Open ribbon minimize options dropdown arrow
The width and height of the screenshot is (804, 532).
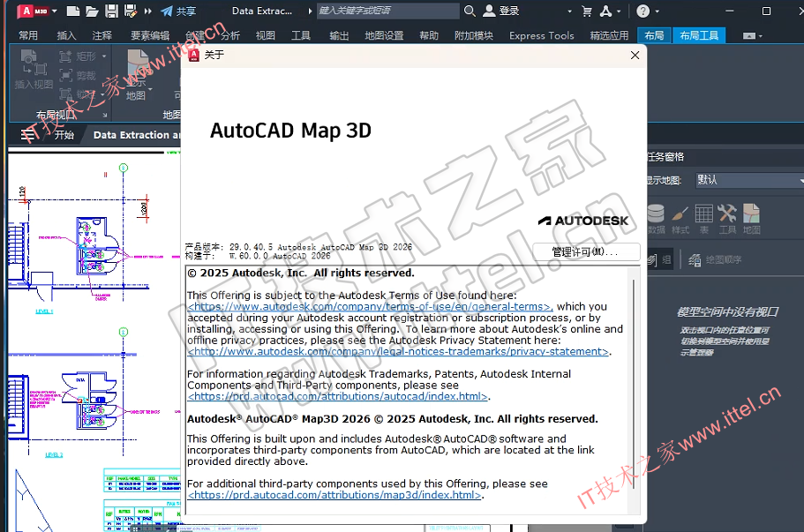(761, 36)
